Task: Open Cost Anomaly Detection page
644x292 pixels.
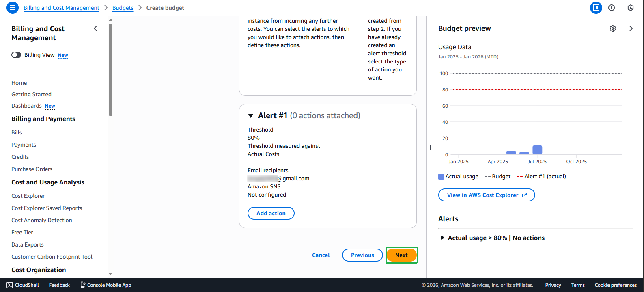Action: click(x=41, y=220)
